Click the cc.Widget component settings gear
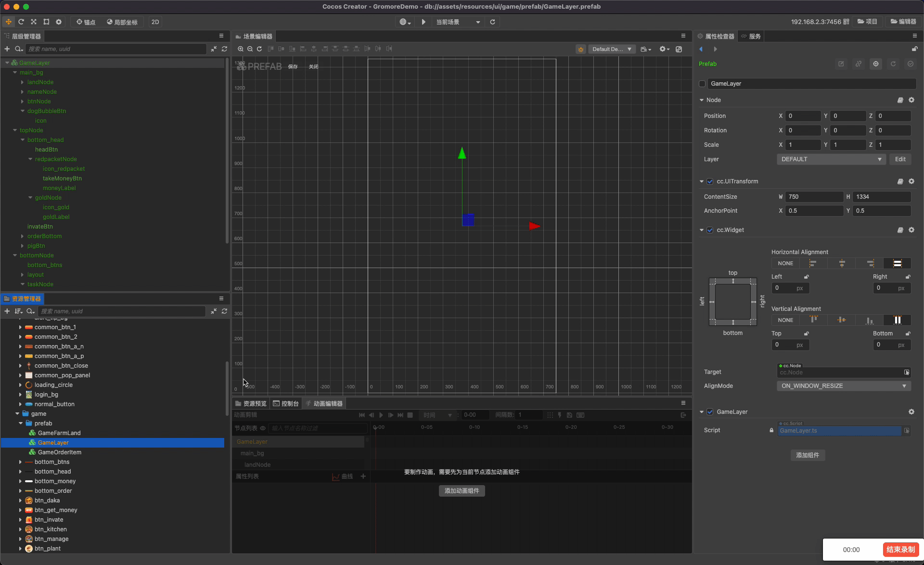The height and width of the screenshot is (565, 924). tap(911, 230)
